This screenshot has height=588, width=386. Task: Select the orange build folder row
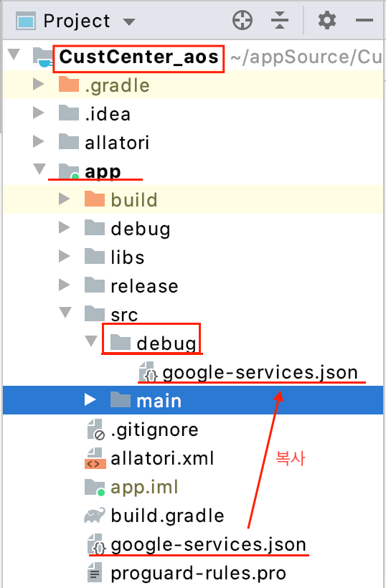(193, 200)
